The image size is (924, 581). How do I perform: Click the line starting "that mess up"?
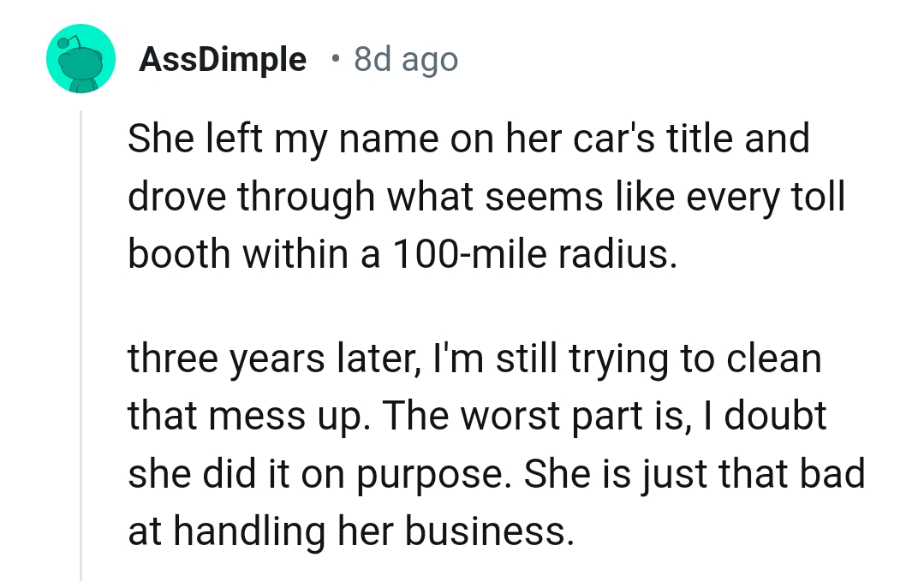[x=477, y=415]
